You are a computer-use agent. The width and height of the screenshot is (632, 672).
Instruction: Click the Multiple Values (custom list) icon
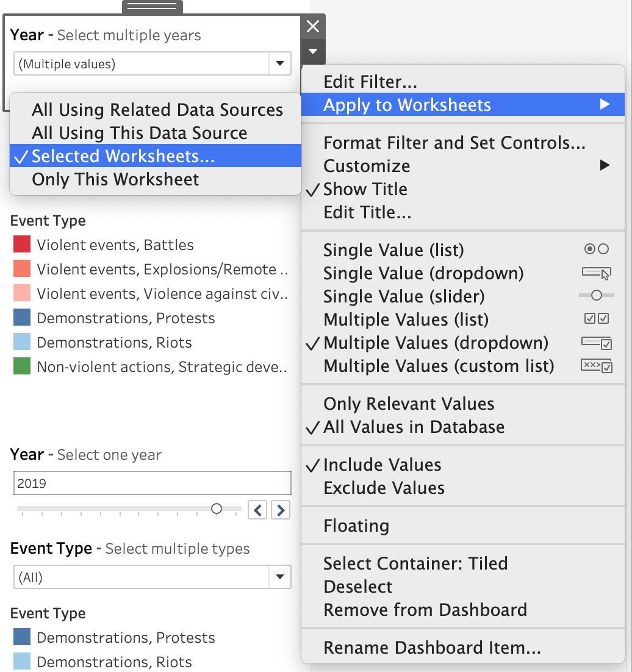(x=596, y=366)
